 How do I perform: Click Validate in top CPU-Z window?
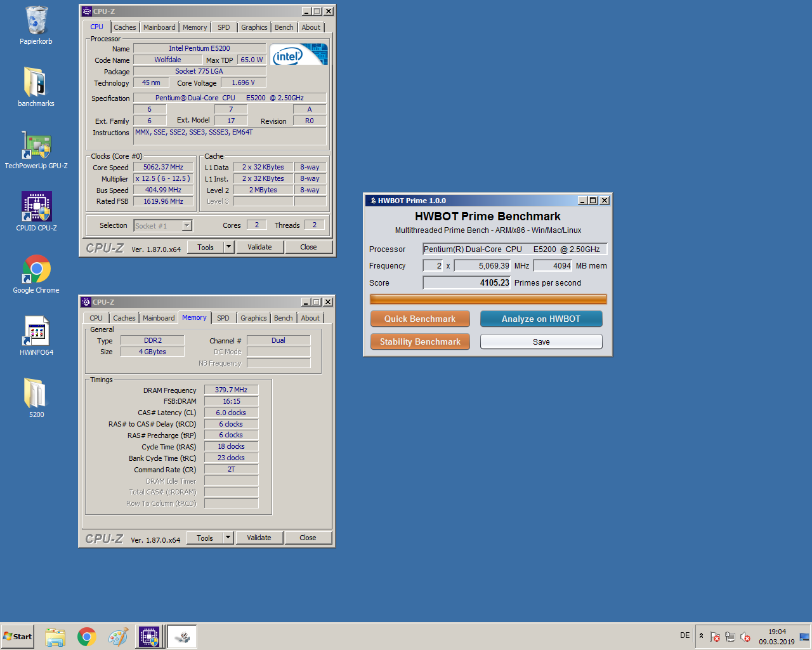click(x=259, y=247)
